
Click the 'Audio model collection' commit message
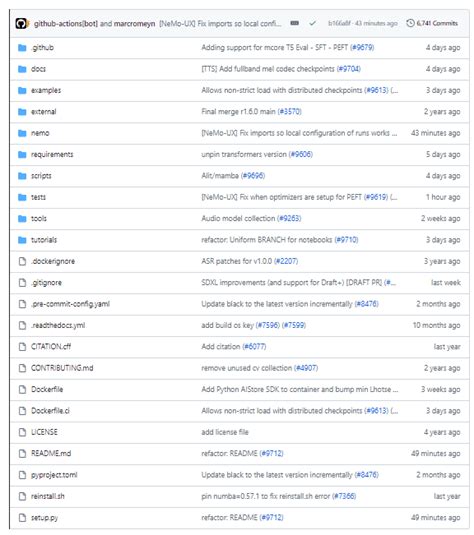238,218
